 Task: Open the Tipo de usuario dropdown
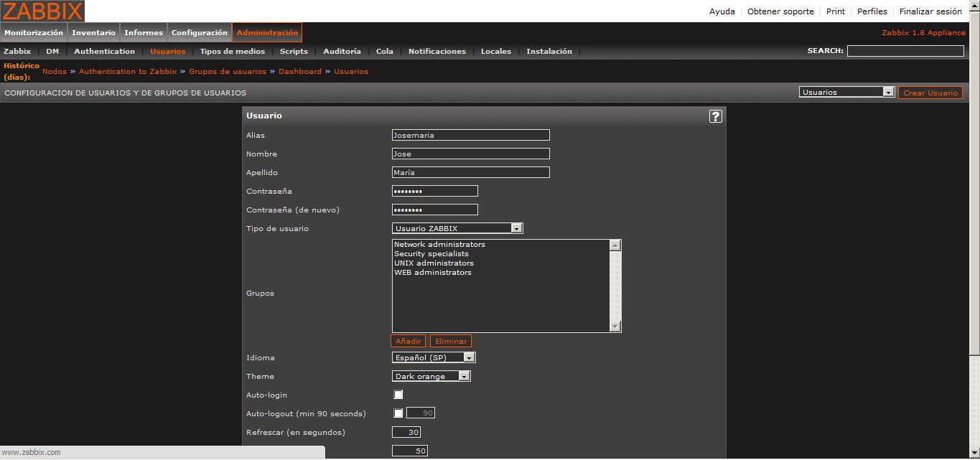[x=457, y=228]
